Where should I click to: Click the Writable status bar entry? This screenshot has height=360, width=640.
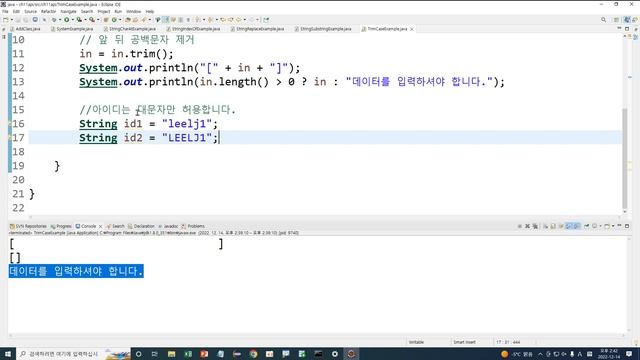(x=416, y=342)
